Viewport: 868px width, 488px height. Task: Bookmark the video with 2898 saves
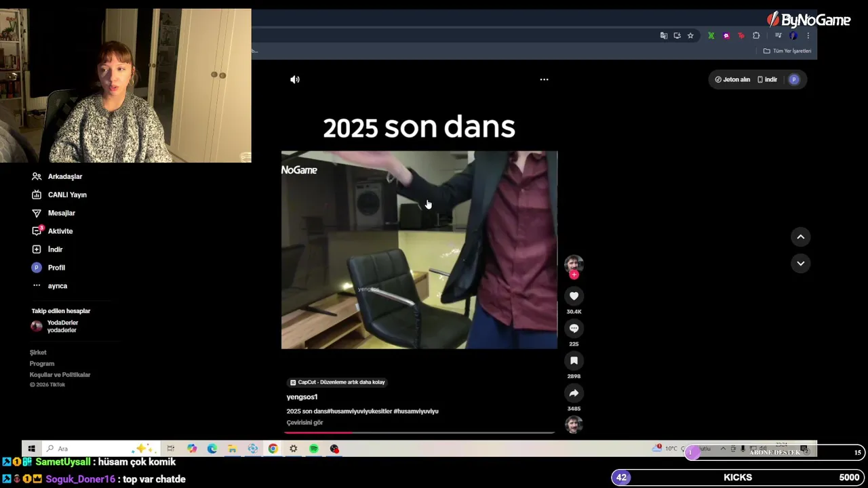(574, 361)
